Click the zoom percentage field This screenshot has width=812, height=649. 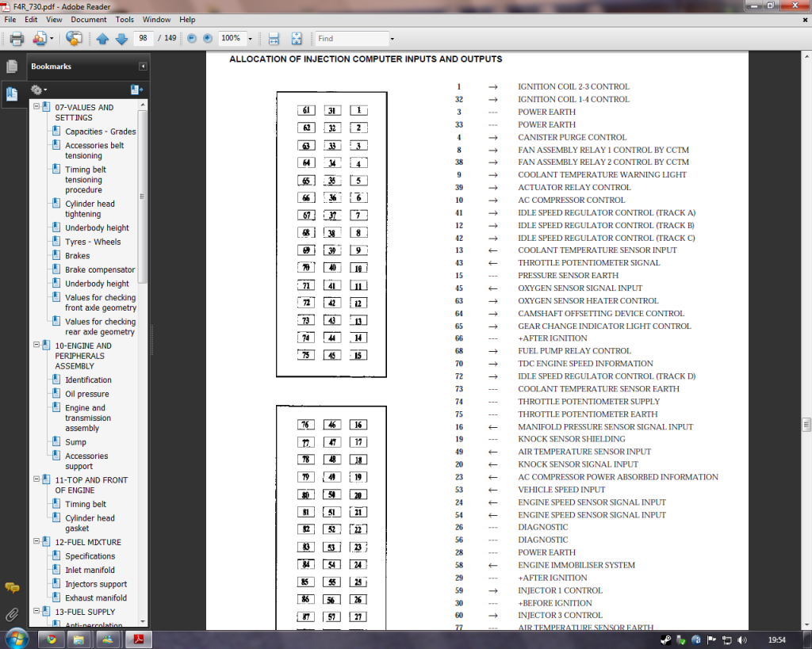(231, 38)
